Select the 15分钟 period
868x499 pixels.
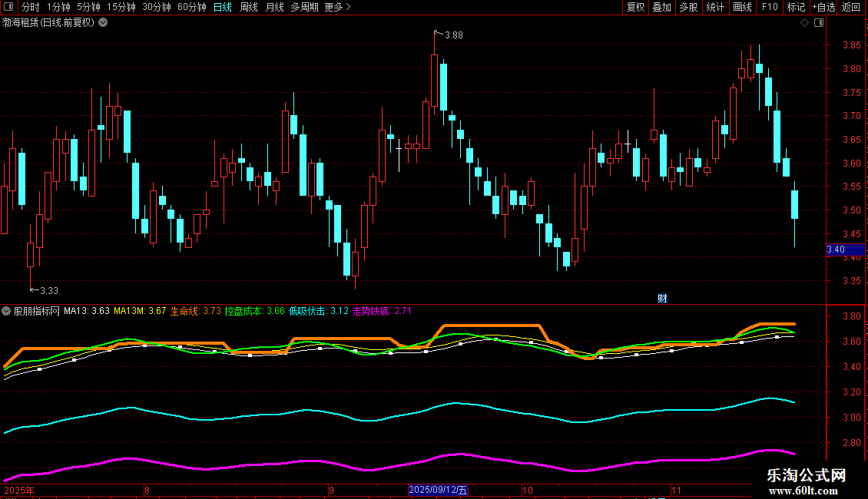[121, 7]
